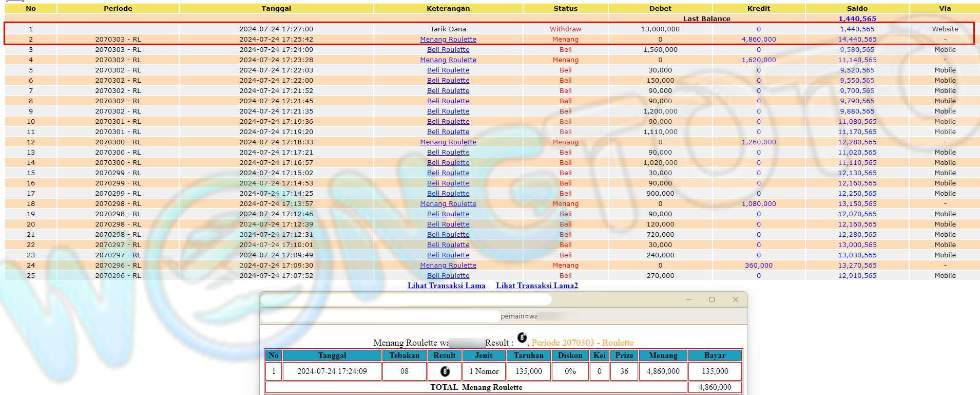
Task: Click the roulette ball icon in Result column
Action: point(445,371)
